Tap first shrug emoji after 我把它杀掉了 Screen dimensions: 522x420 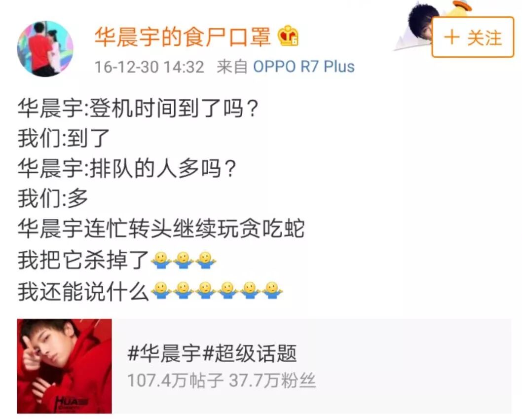tap(161, 260)
